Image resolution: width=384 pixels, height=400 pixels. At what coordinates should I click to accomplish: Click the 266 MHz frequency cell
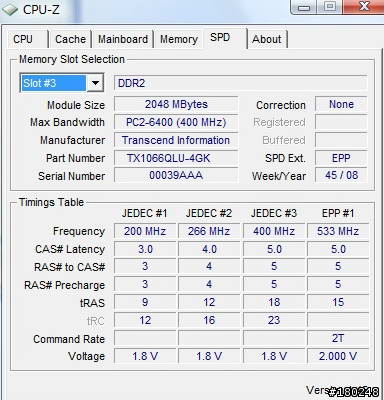click(209, 231)
